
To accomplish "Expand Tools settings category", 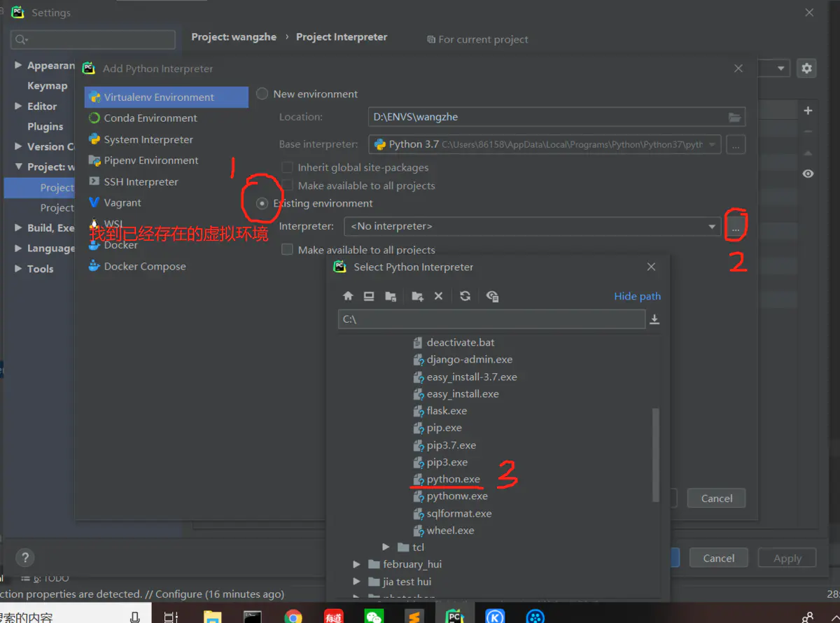I will pyautogui.click(x=18, y=269).
